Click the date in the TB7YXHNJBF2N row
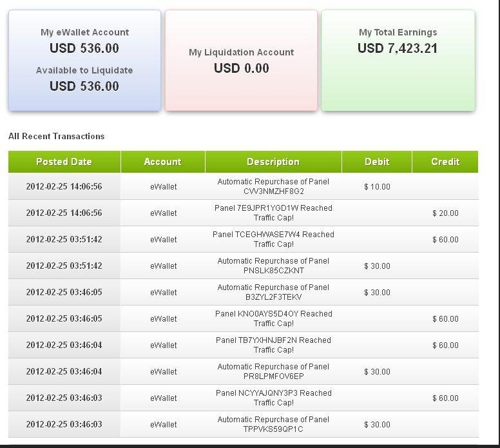 (64, 346)
